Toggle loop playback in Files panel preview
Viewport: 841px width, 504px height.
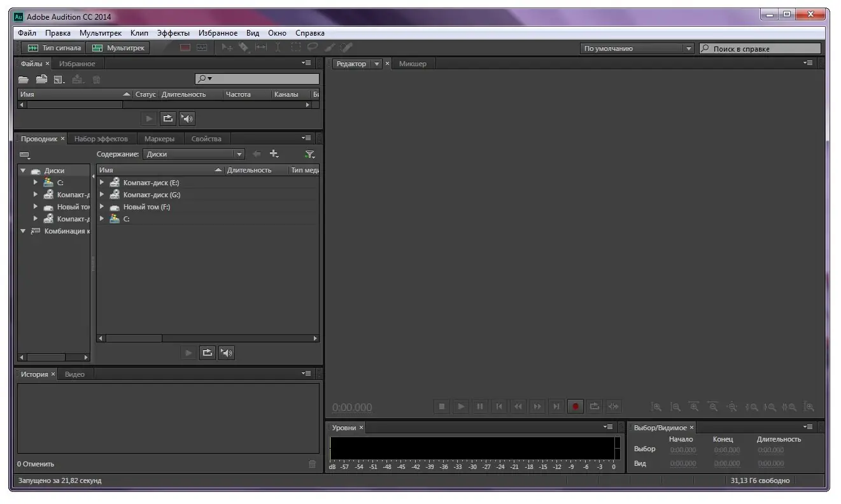tap(167, 118)
